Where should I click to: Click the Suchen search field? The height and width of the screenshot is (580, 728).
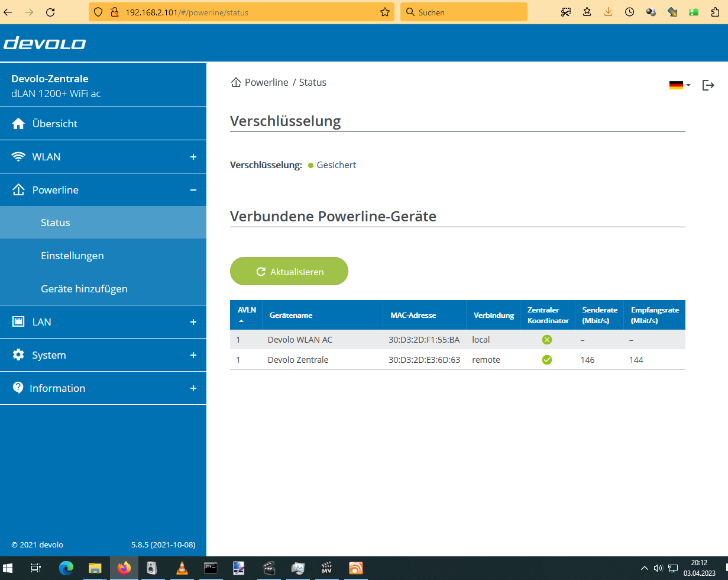(464, 12)
